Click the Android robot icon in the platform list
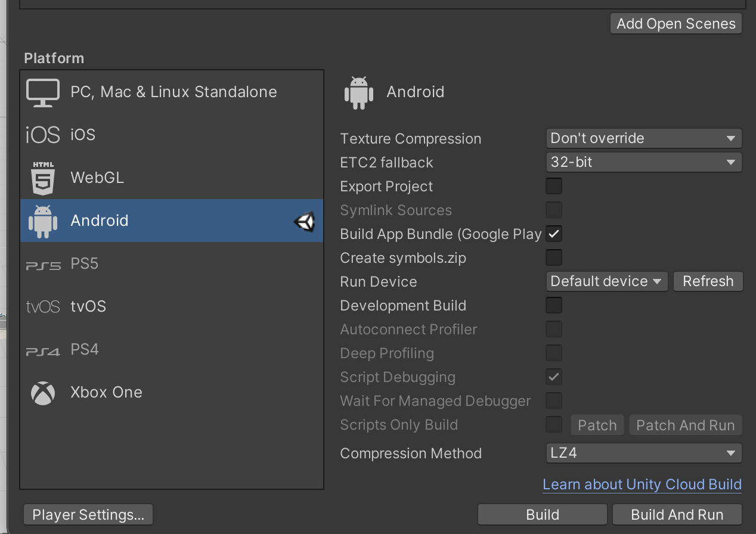Viewport: 756px width, 534px height. click(x=43, y=221)
